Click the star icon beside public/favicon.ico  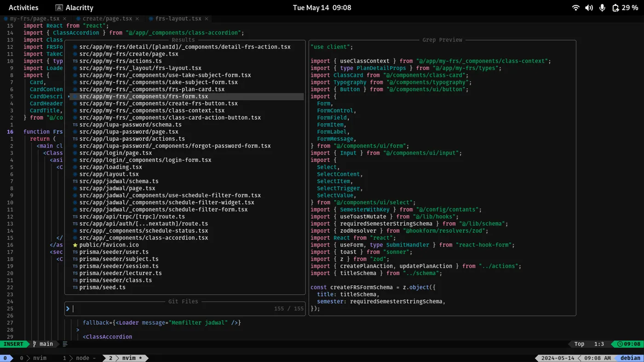click(x=75, y=245)
